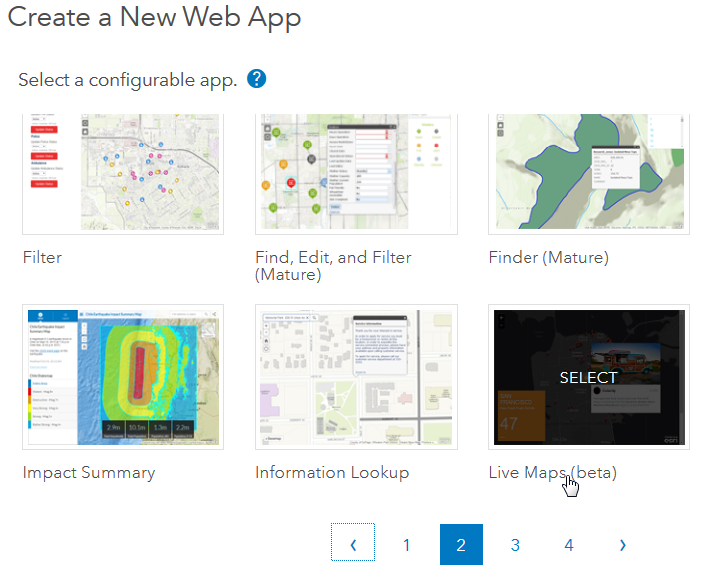The width and height of the screenshot is (704, 588).
Task: Open page 1 of configurable apps
Action: (x=407, y=545)
